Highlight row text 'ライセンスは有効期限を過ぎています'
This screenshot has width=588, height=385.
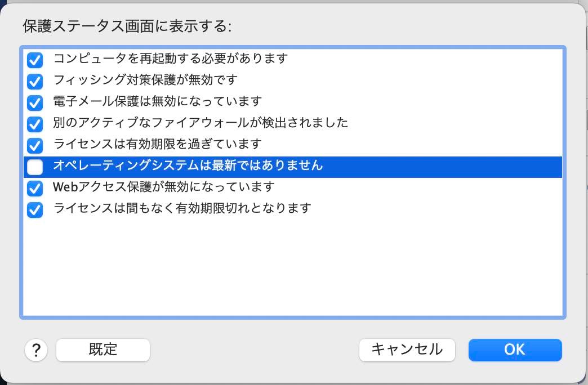tap(158, 144)
